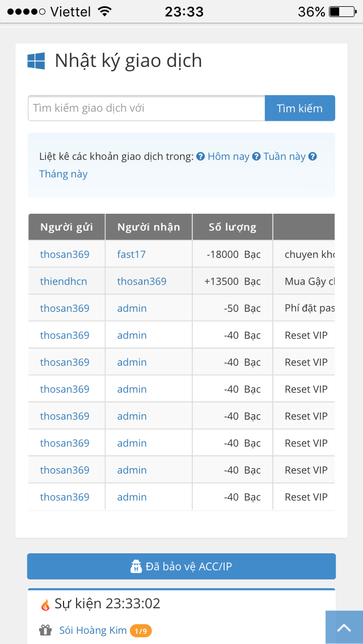Tap the scroll-to-top chevron button
This screenshot has width=363, height=644.
344,628
